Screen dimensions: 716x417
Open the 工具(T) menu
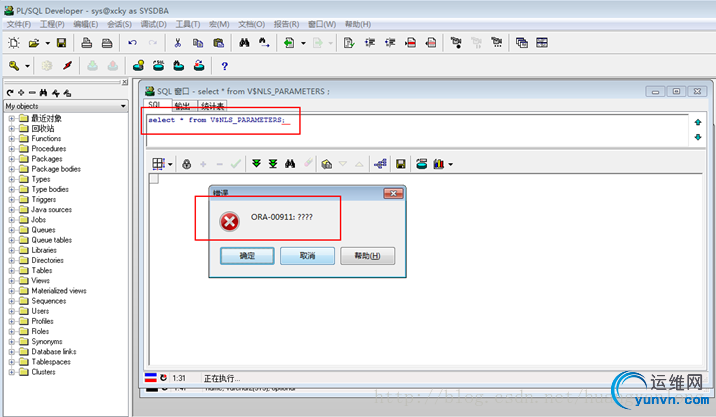188,24
